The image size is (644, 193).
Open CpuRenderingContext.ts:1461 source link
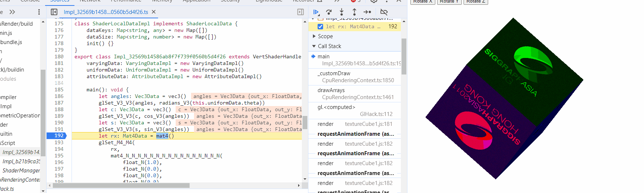(358, 97)
